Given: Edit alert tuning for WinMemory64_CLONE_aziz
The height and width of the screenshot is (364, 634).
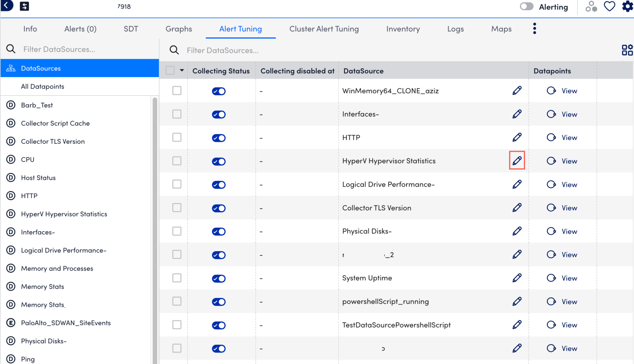Looking at the screenshot, I should [516, 90].
